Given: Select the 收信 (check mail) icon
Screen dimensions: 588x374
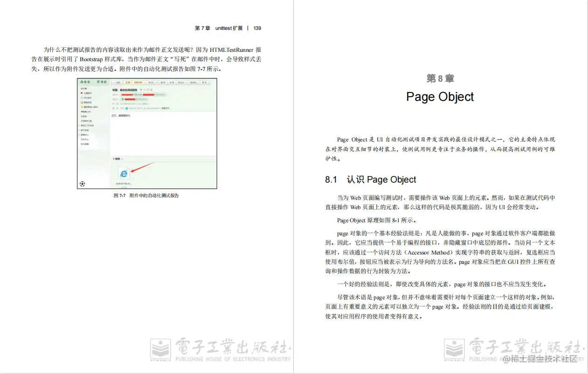Looking at the screenshot, I should click(82, 82).
